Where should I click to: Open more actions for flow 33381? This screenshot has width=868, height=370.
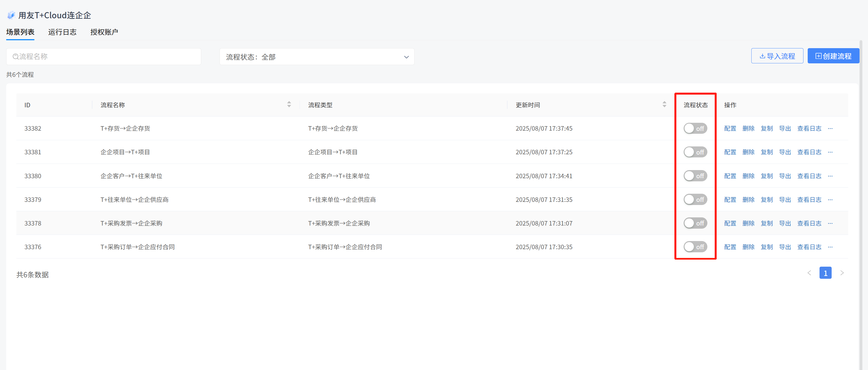coord(830,152)
